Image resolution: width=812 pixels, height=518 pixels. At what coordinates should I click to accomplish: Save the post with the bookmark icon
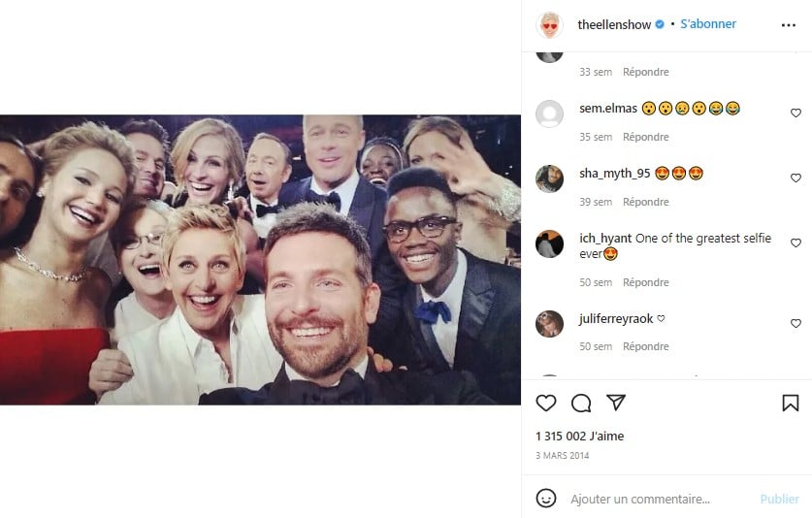pyautogui.click(x=791, y=403)
